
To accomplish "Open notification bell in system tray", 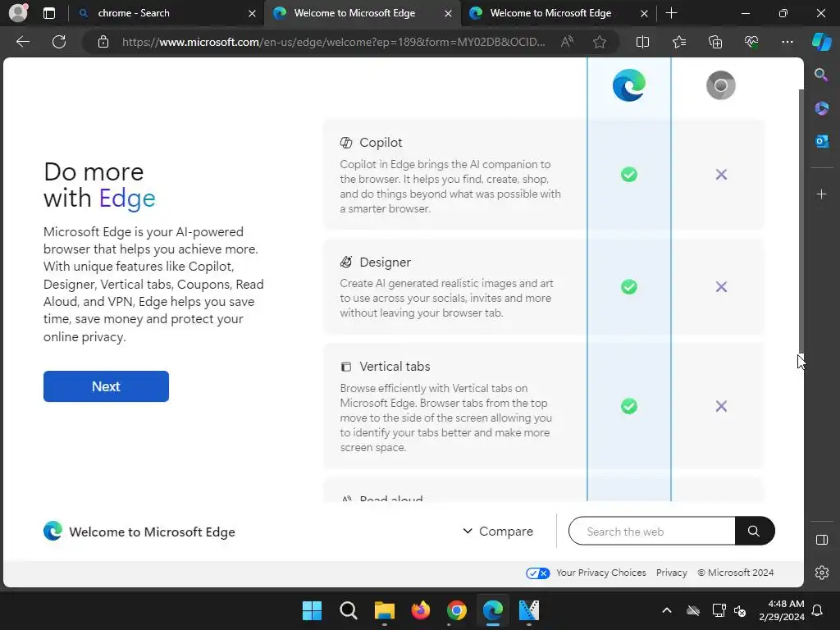I will (x=817, y=610).
